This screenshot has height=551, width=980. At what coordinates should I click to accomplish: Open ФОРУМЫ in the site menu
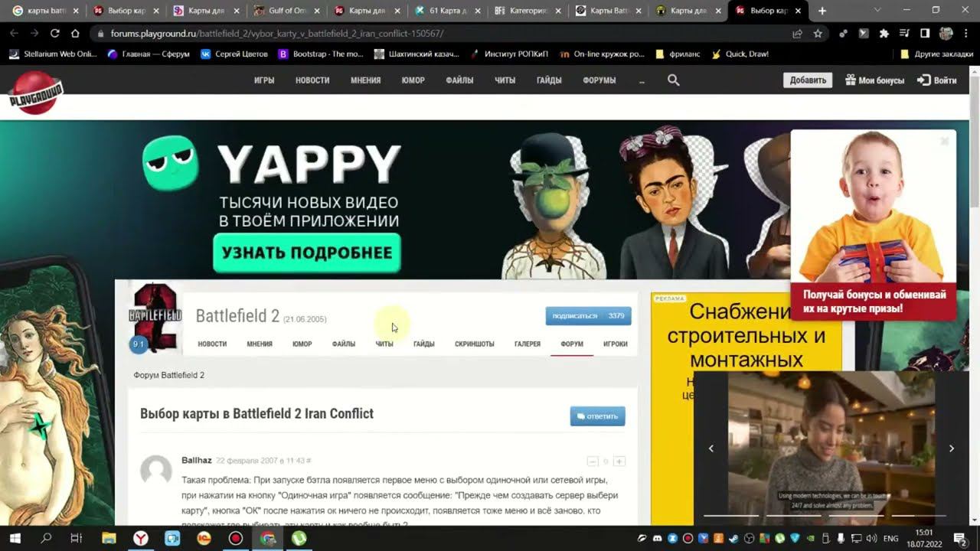599,80
